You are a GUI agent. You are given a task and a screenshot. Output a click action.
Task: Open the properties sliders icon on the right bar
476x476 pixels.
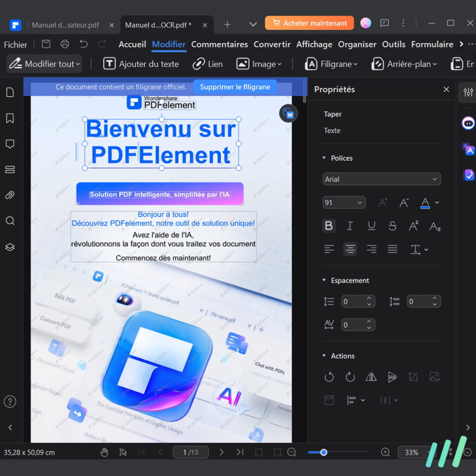click(468, 92)
